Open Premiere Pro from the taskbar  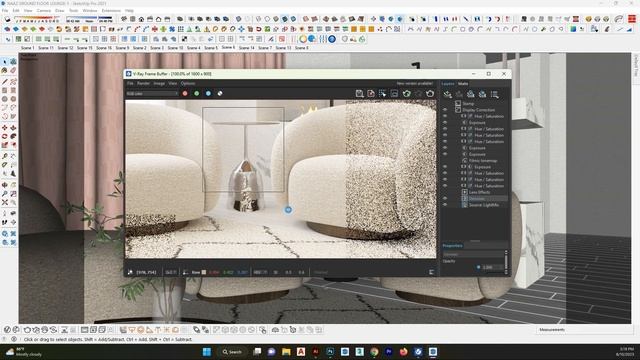coord(389,351)
